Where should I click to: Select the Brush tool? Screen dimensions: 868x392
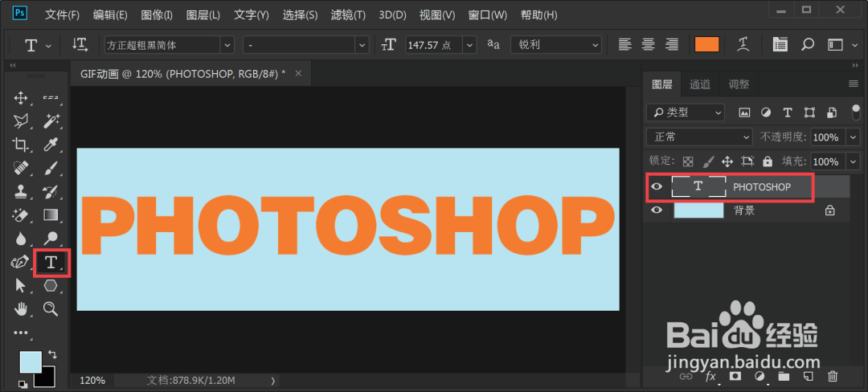click(x=51, y=168)
